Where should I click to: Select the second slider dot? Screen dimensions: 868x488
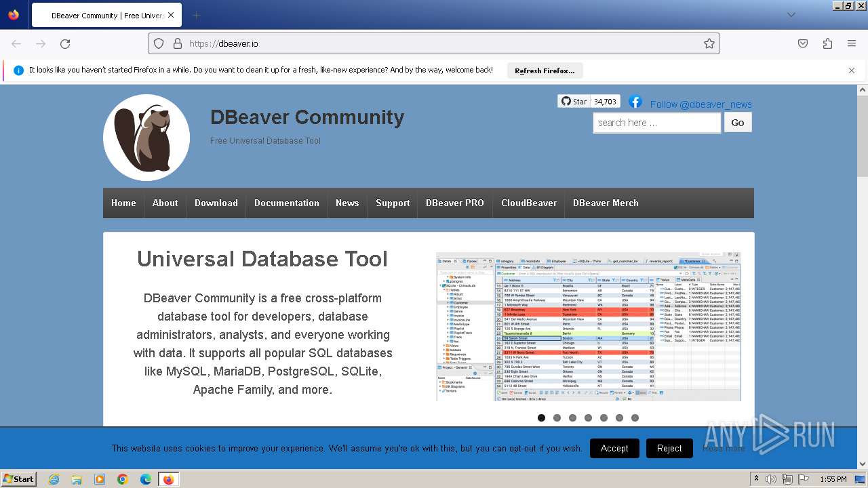click(557, 418)
